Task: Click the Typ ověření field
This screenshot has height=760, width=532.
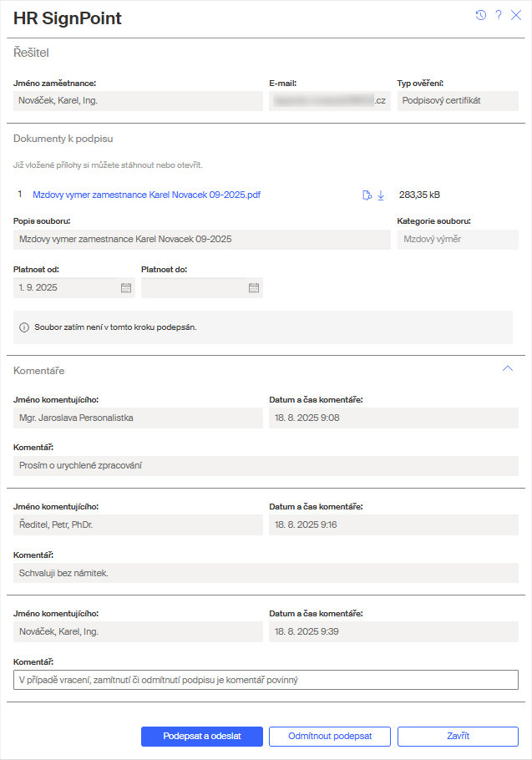Action: [x=458, y=101]
